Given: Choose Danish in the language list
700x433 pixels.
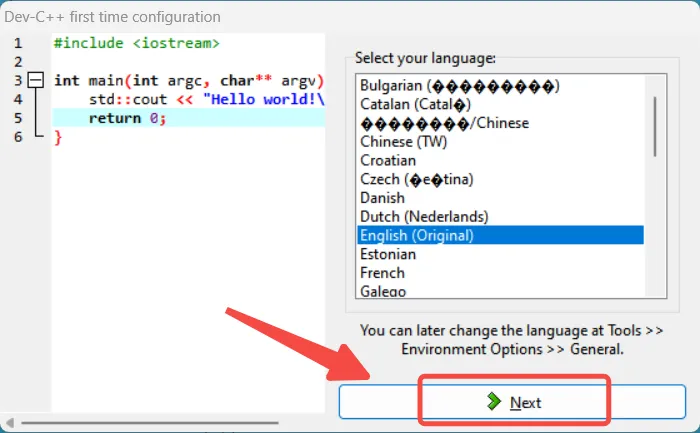Looking at the screenshot, I should click(500, 198).
